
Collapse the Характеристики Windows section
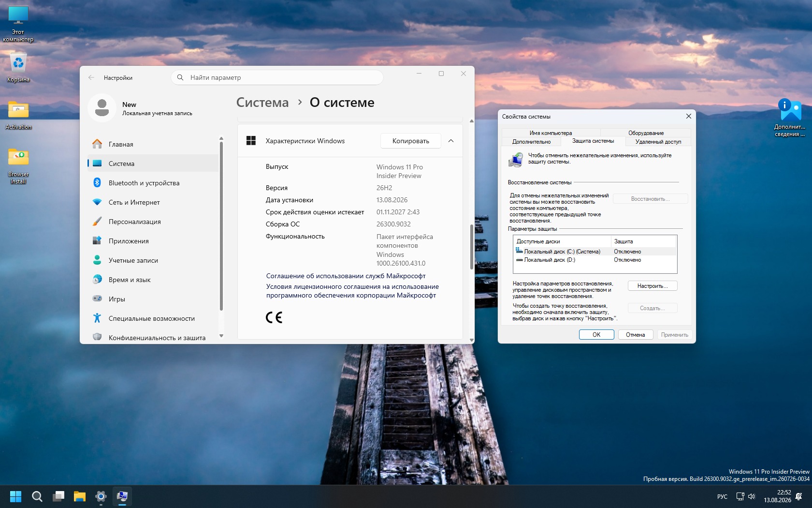[x=451, y=141]
